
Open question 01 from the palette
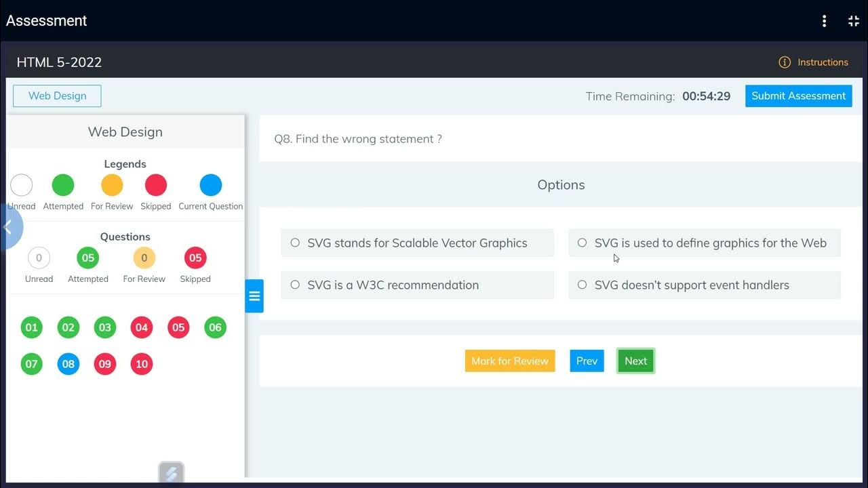(x=31, y=327)
